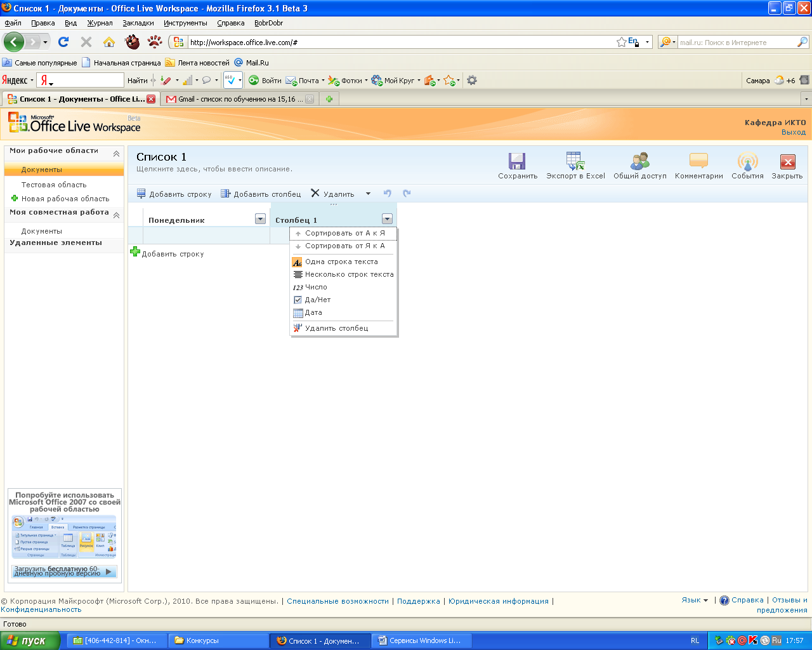
Task: Switch to the Gmail tab
Action: [x=240, y=99]
